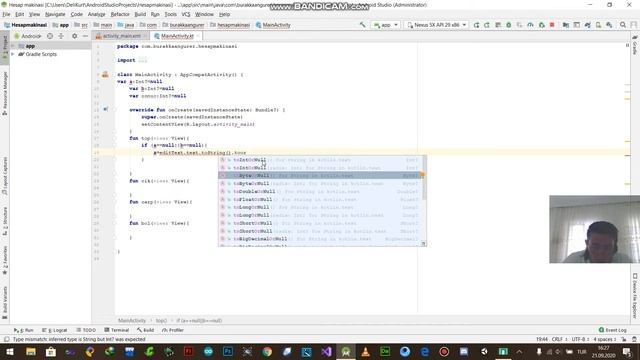Click Hesapmakinasi breadcrumb in navigation bar
Viewport: 640px width, 360px height.
[25, 25]
